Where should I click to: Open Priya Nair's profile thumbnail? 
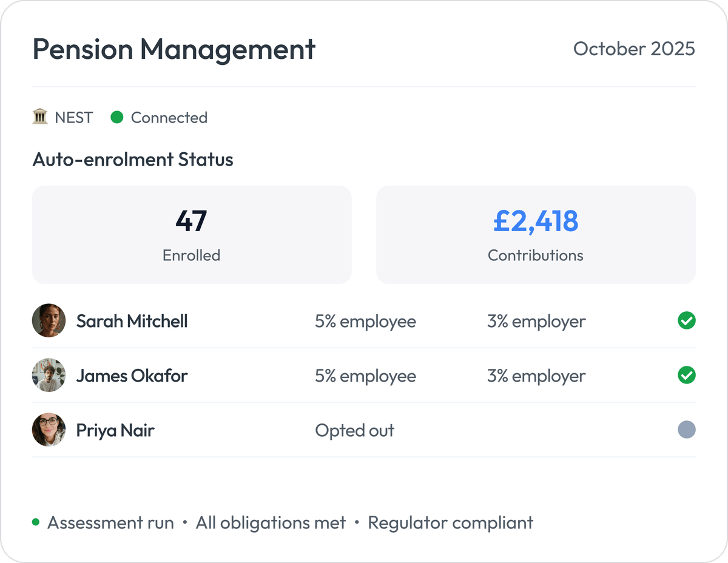pyautogui.click(x=49, y=430)
